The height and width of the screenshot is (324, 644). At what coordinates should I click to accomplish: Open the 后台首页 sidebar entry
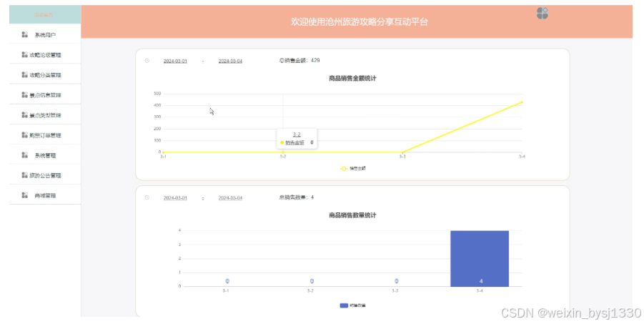pyautogui.click(x=45, y=14)
